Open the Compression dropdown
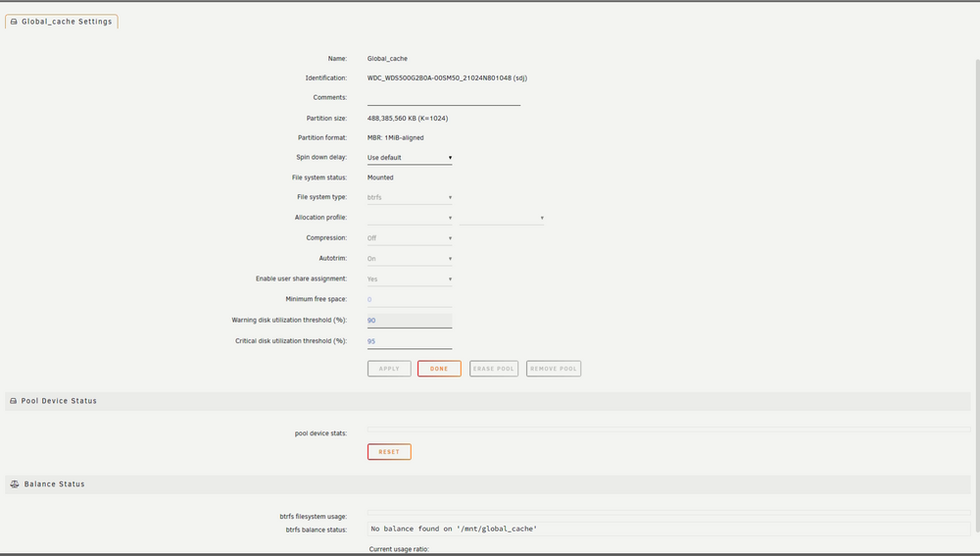This screenshot has height=556, width=980. (x=410, y=238)
